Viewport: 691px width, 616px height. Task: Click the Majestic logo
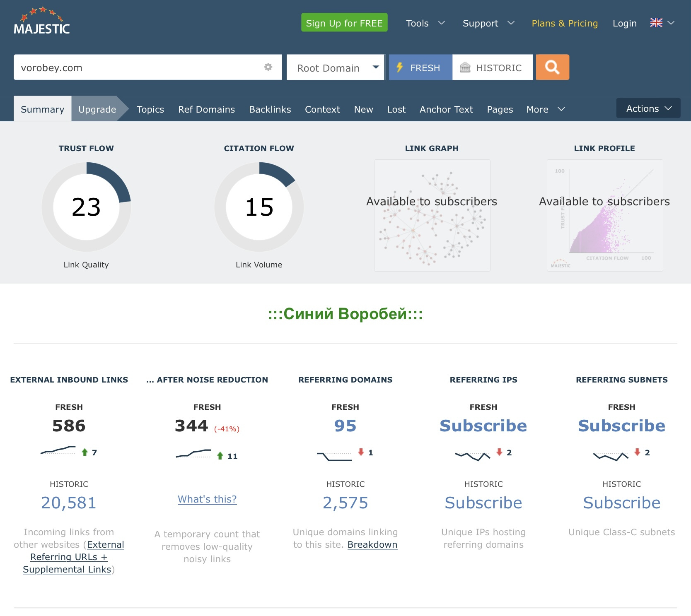pos(41,21)
